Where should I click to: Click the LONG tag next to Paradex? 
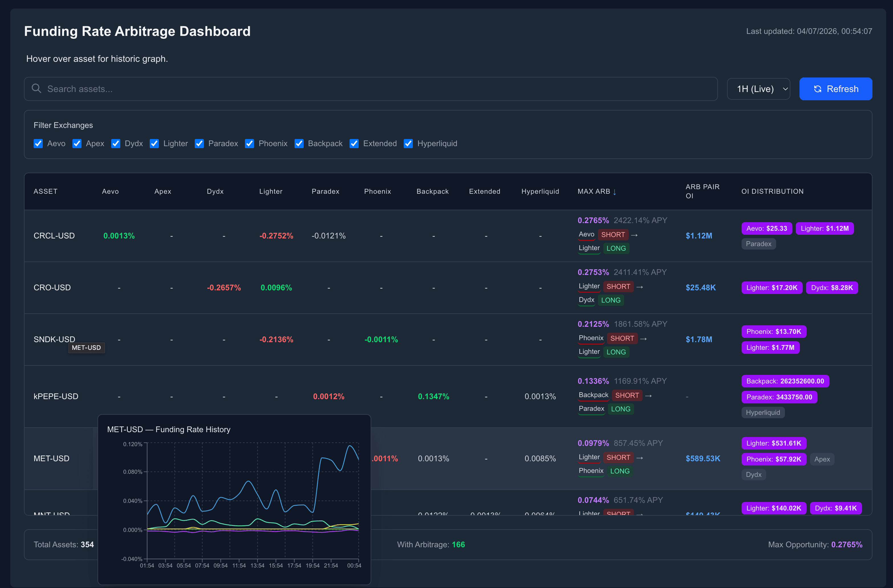coord(621,409)
